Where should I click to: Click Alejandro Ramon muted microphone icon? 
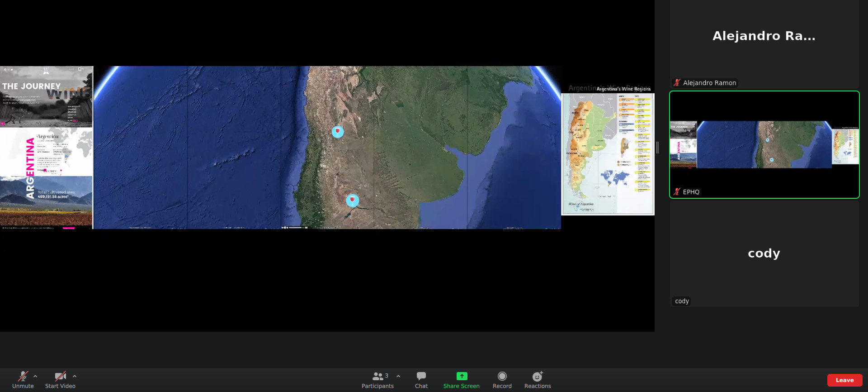click(677, 82)
